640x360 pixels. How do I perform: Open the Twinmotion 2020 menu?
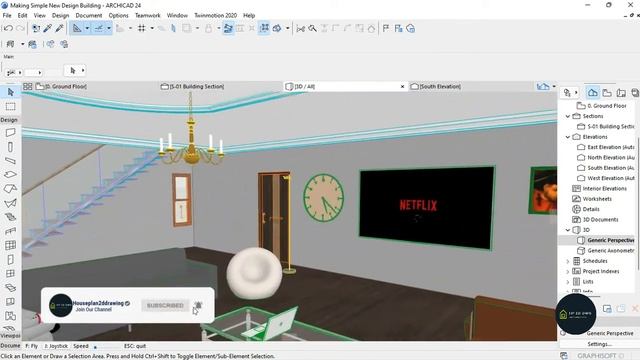[215, 15]
